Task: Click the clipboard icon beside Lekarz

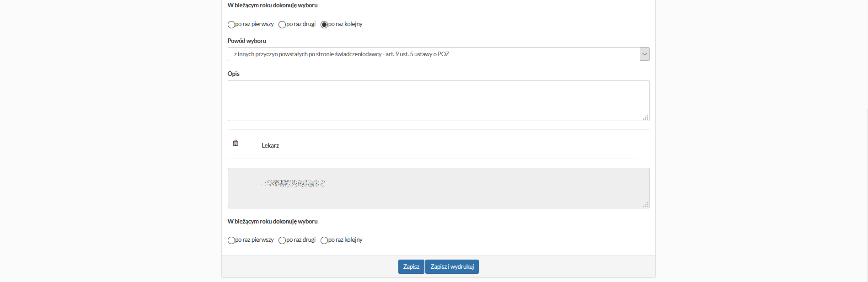Action: pos(236,143)
